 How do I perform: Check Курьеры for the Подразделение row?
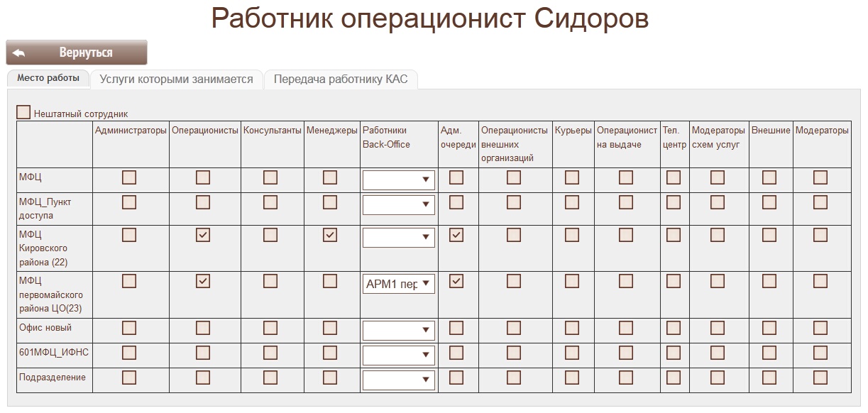pyautogui.click(x=572, y=377)
